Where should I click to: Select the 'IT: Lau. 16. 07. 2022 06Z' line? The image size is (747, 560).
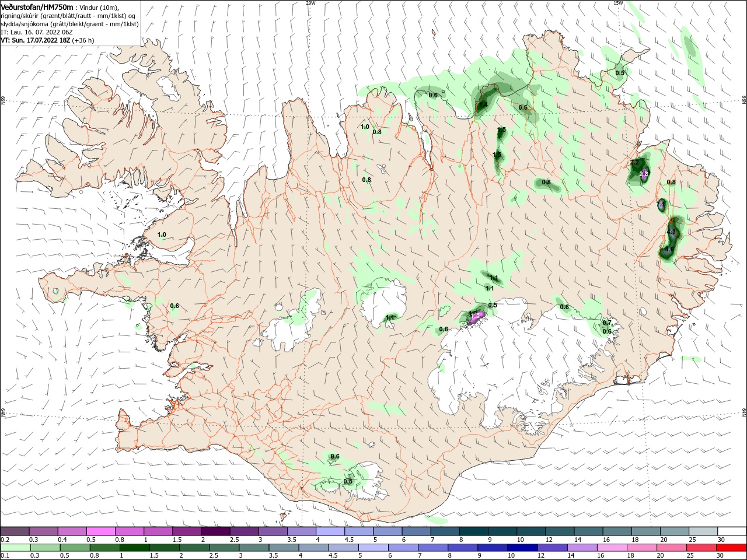coord(36,32)
